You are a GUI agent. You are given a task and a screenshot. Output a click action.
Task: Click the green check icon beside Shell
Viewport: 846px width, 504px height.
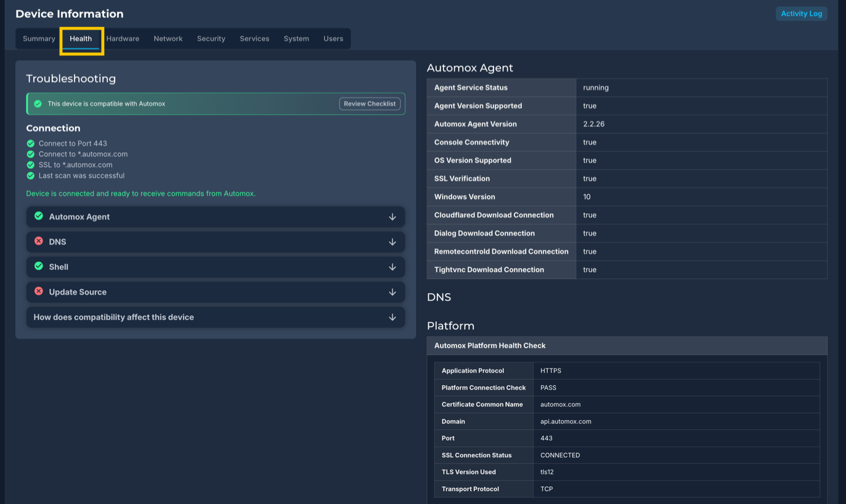click(x=39, y=266)
